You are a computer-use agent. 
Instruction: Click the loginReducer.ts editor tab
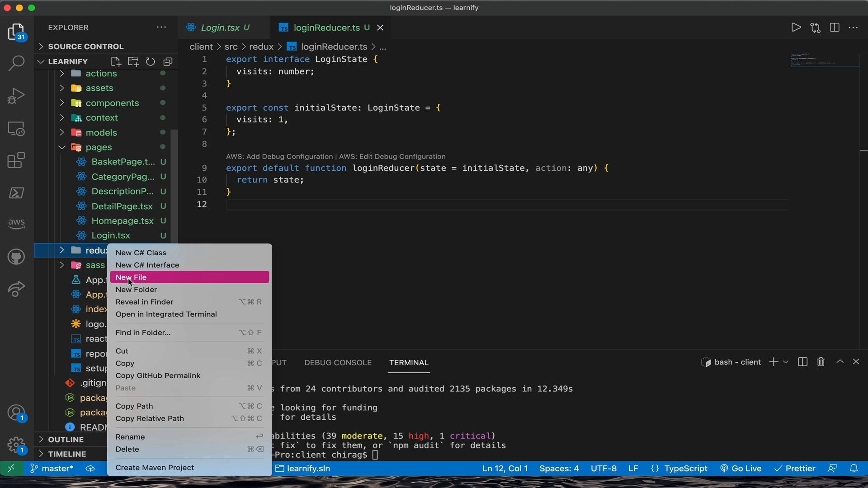coord(327,28)
